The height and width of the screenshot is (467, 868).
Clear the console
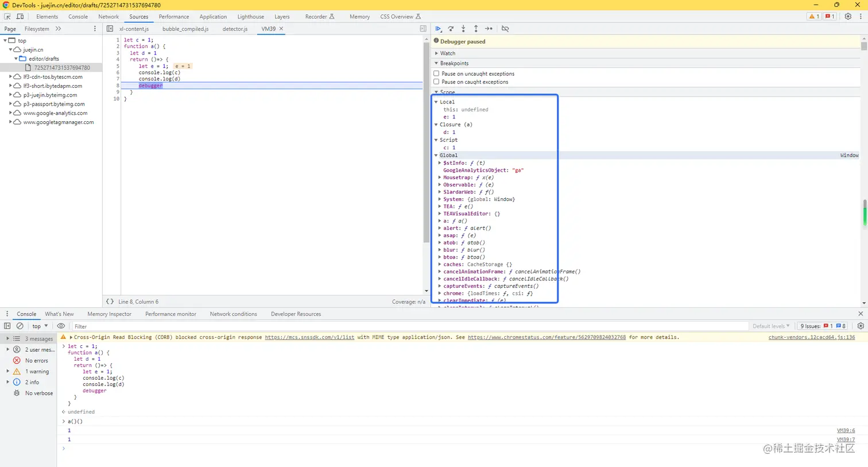[20, 326]
